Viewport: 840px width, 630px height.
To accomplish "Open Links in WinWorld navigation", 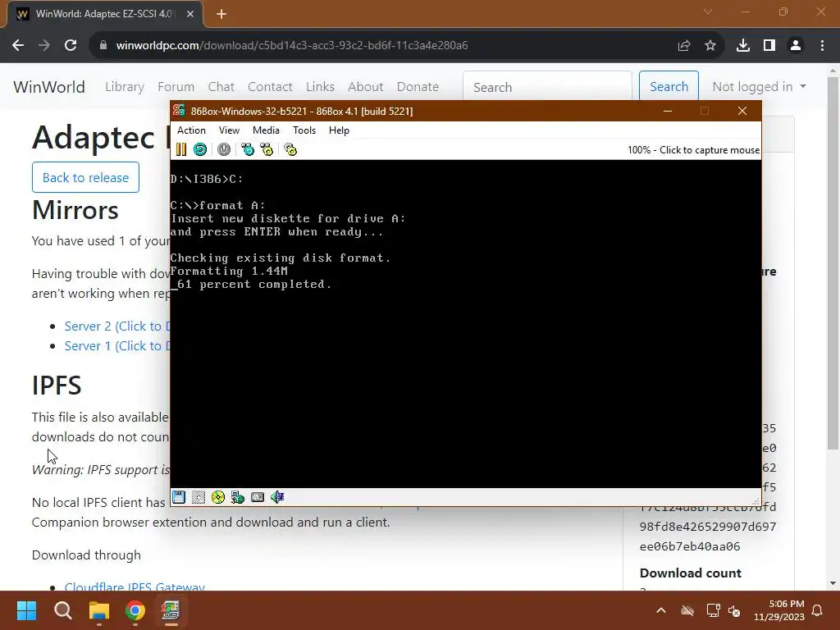I will (321, 87).
